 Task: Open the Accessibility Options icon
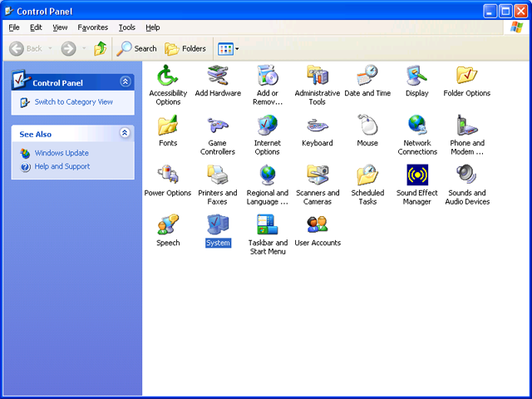pyautogui.click(x=168, y=76)
